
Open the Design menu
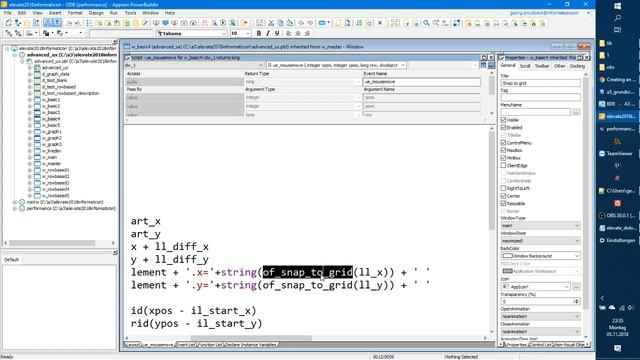click(96, 13)
